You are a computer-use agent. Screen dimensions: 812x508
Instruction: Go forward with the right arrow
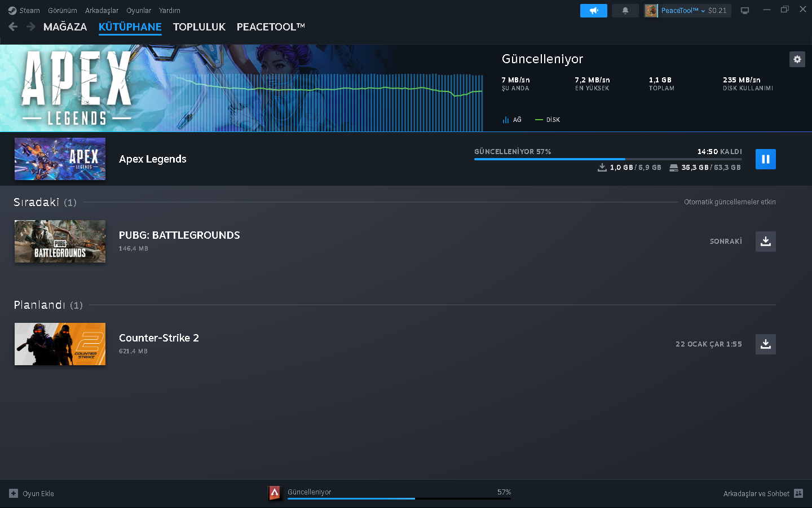31,27
